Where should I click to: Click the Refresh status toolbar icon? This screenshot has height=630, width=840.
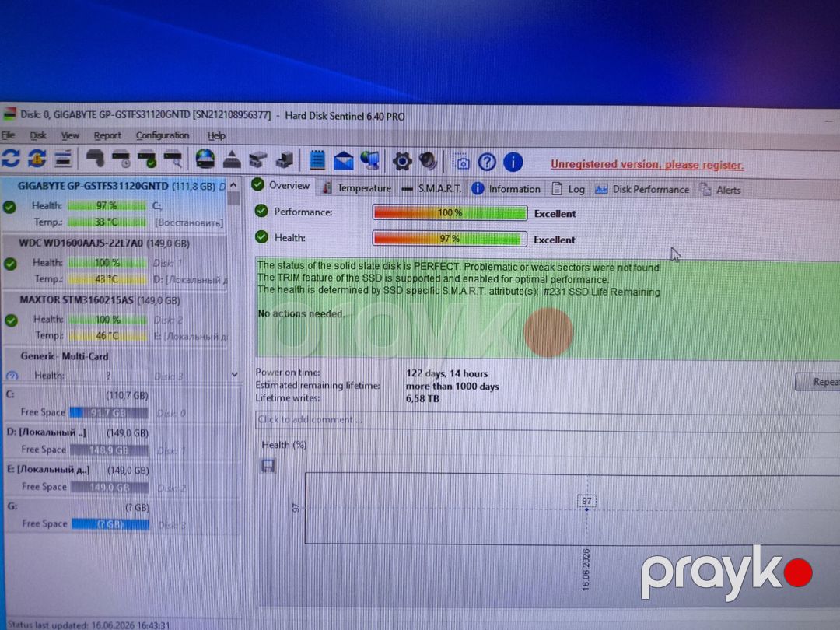(x=11, y=159)
